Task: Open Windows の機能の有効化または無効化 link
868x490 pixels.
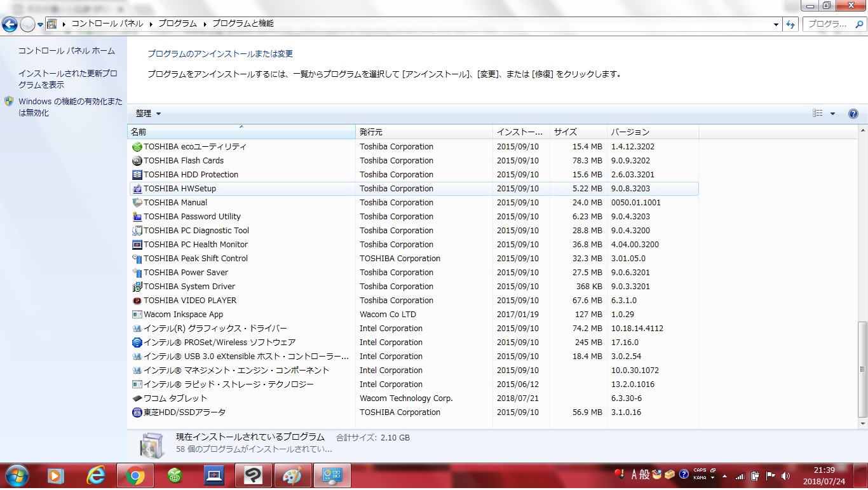Action: [71, 107]
